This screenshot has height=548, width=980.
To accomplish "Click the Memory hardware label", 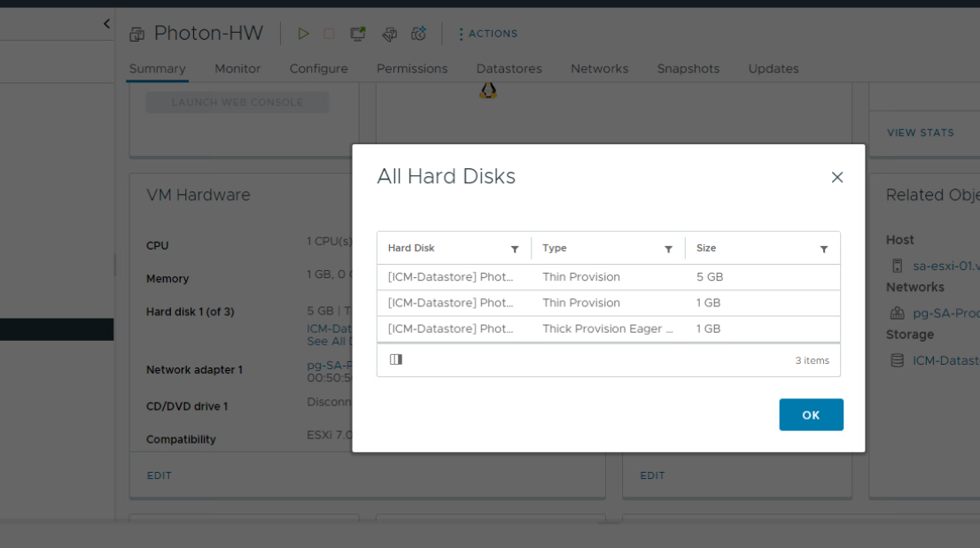I will click(x=167, y=279).
